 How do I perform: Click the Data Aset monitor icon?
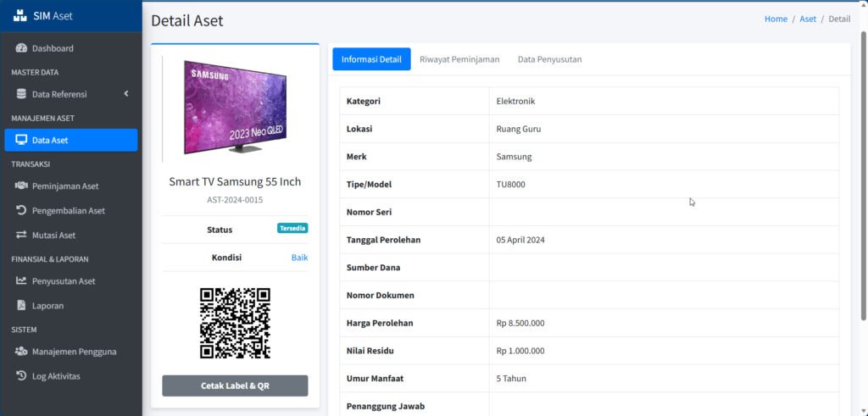point(21,140)
